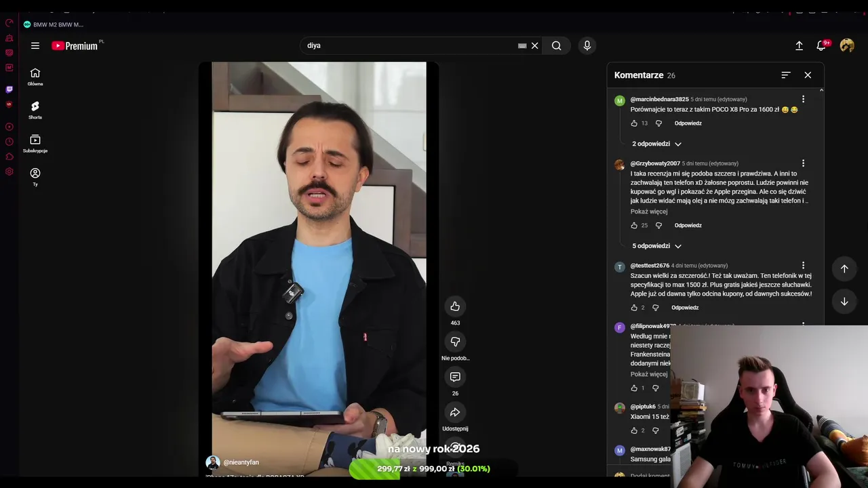Open @marcinbednara3825 profile link

[659, 100]
